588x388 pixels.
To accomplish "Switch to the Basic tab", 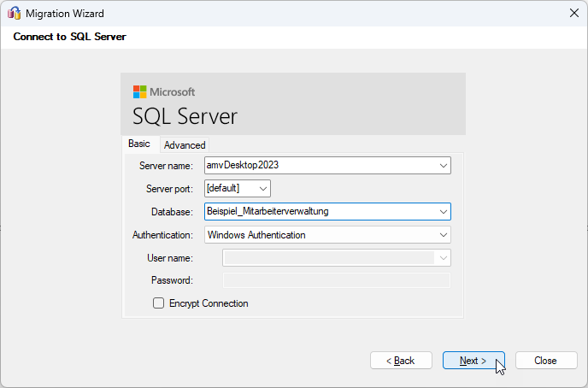I will (x=139, y=144).
